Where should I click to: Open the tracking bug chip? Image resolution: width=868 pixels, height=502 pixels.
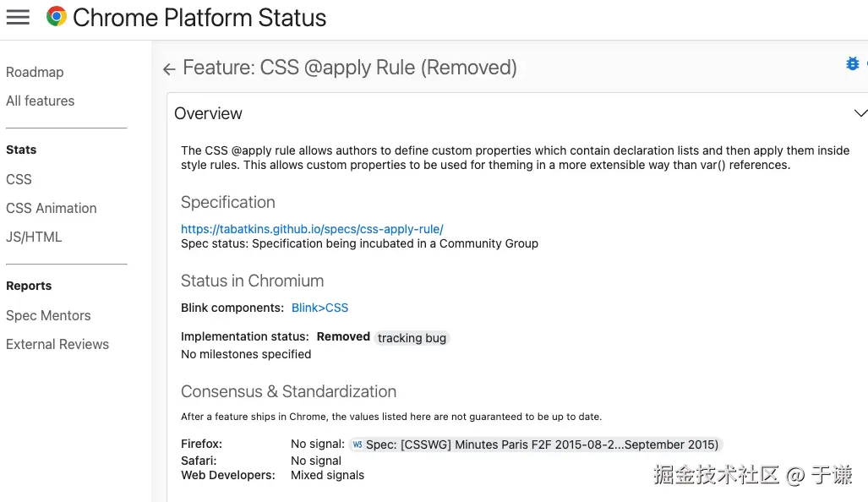pyautogui.click(x=412, y=338)
